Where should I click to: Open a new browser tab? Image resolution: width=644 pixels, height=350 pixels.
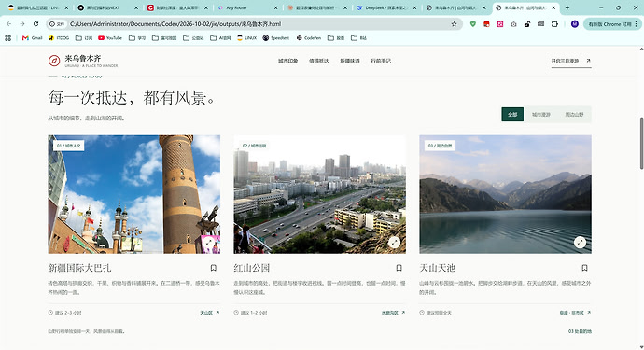point(567,7)
